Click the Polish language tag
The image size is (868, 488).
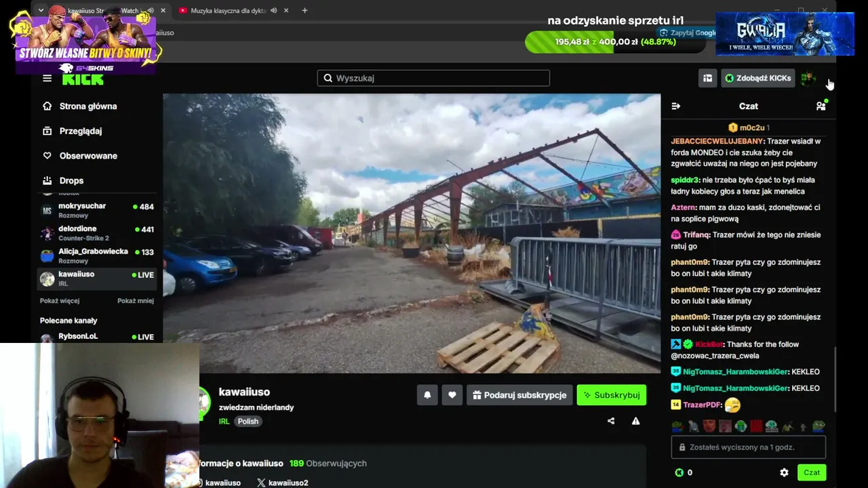point(248,422)
